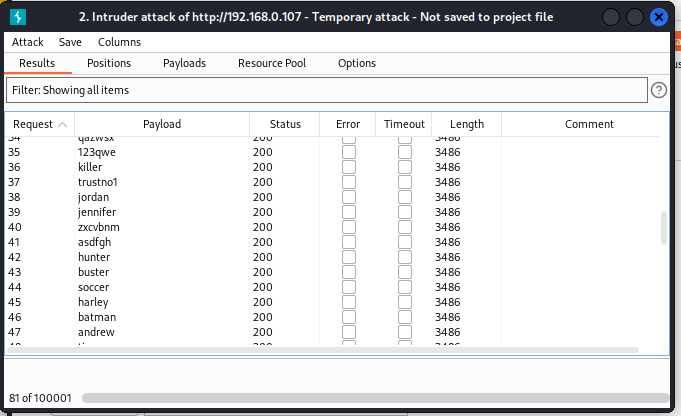Image resolution: width=681 pixels, height=416 pixels.
Task: Sort results by the Status column header
Action: [x=285, y=124]
